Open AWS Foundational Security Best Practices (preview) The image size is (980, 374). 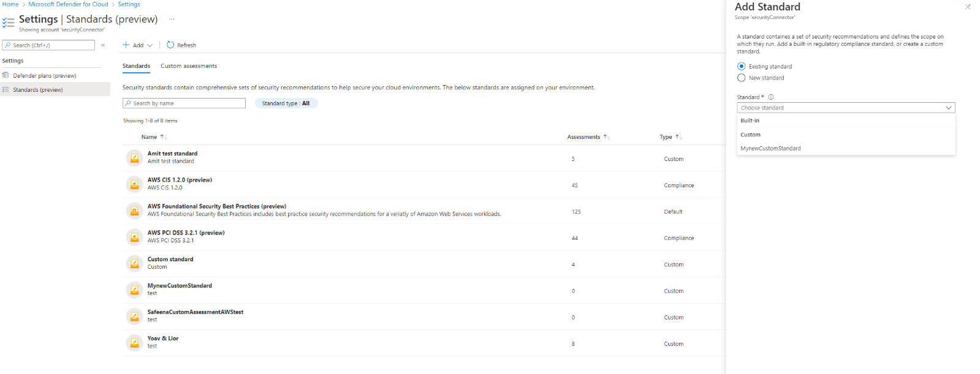[x=216, y=206]
